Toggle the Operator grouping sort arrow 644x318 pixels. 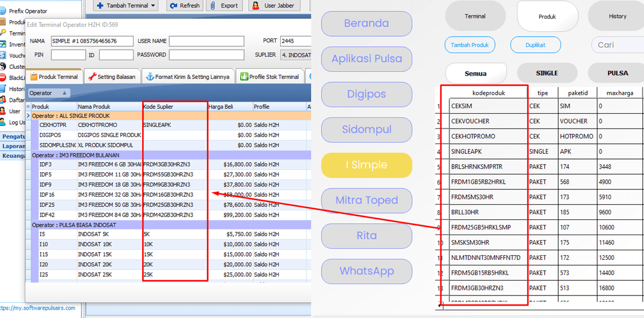[64, 93]
